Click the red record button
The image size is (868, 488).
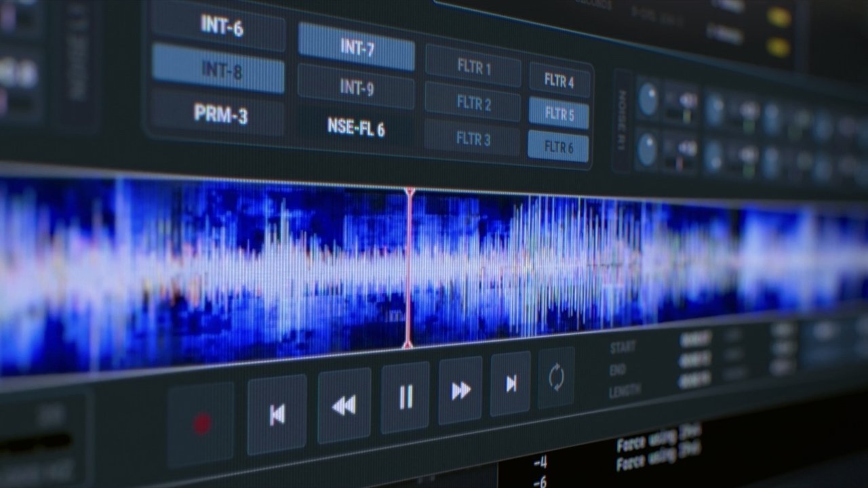[201, 424]
